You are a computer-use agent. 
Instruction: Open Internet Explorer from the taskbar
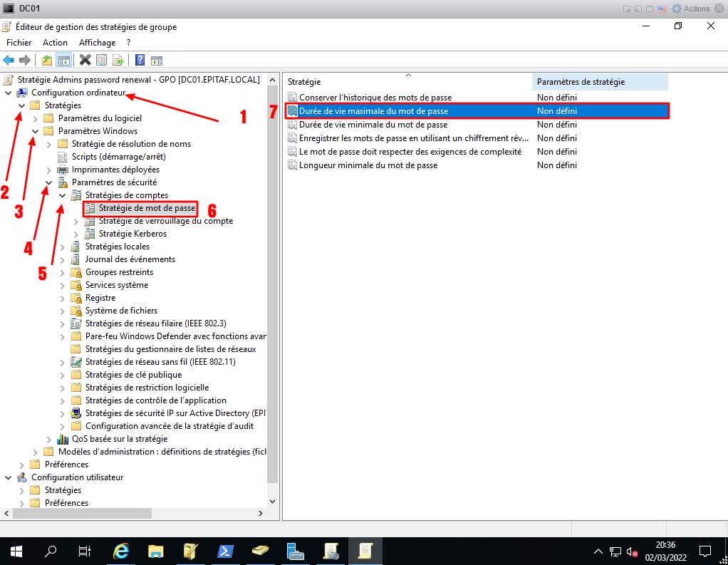(122, 550)
